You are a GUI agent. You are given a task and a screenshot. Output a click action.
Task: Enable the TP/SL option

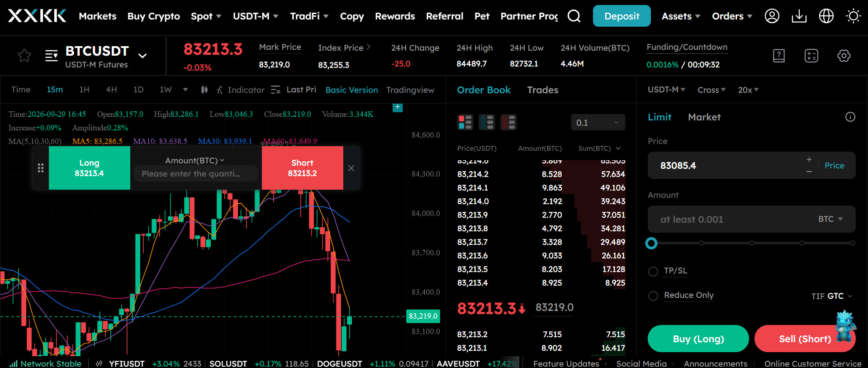[653, 272]
